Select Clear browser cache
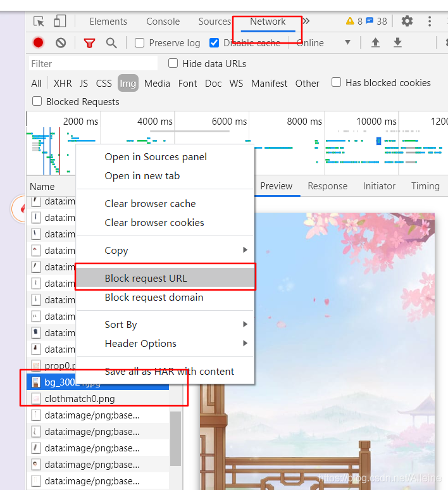 (165, 203)
